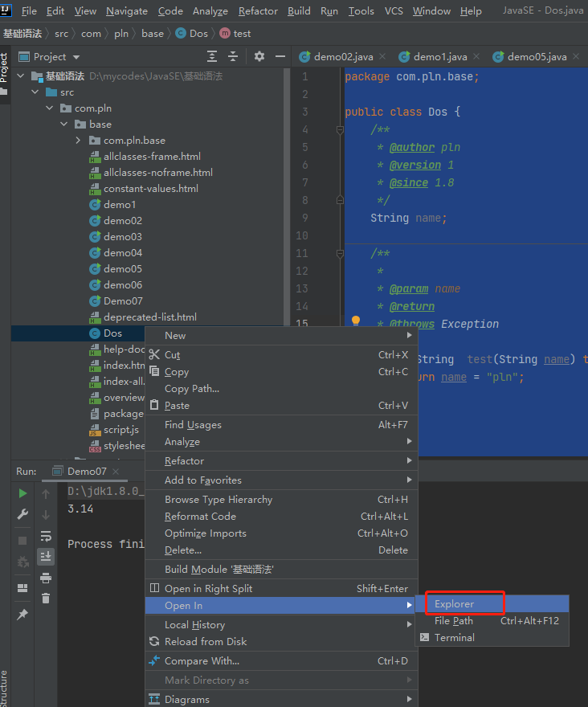588x707 pixels.
Task: Click script.js file icon in tree
Action: coord(95,430)
